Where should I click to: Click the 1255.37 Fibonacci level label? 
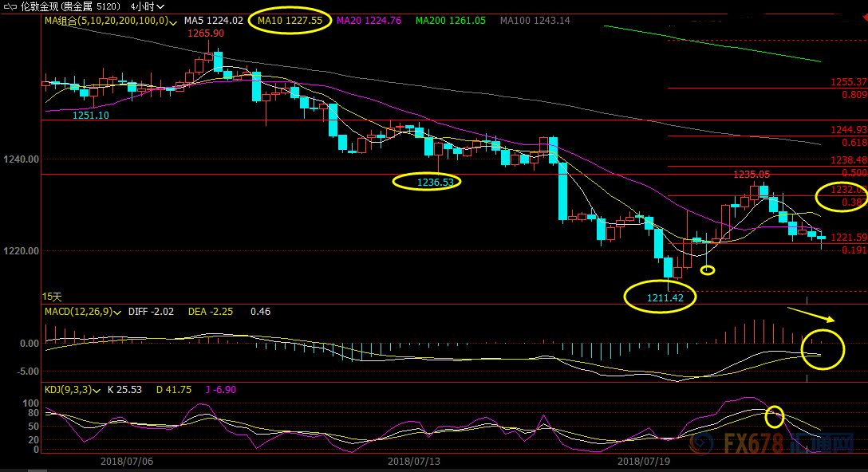click(849, 82)
